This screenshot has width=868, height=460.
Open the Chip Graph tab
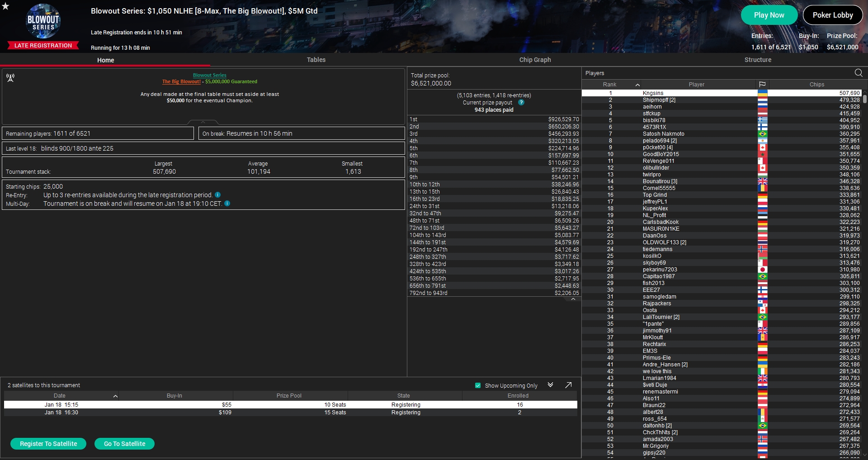535,60
